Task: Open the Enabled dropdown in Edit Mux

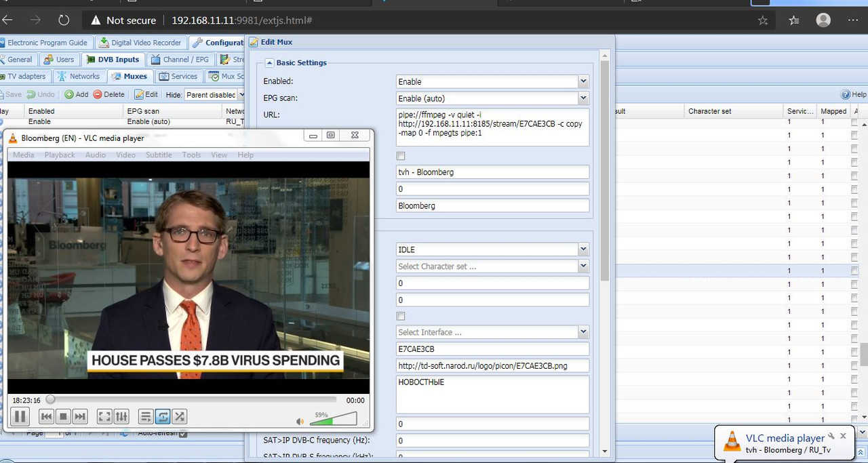Action: [x=583, y=81]
